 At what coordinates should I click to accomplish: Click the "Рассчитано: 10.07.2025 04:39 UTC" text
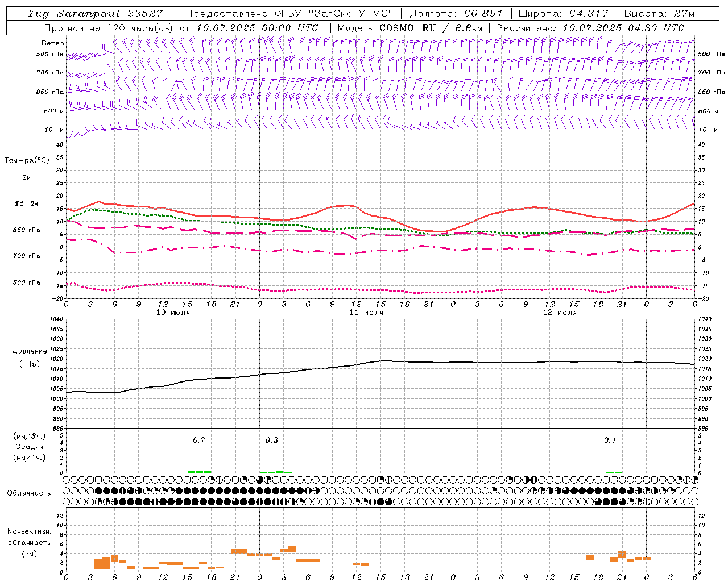point(590,28)
